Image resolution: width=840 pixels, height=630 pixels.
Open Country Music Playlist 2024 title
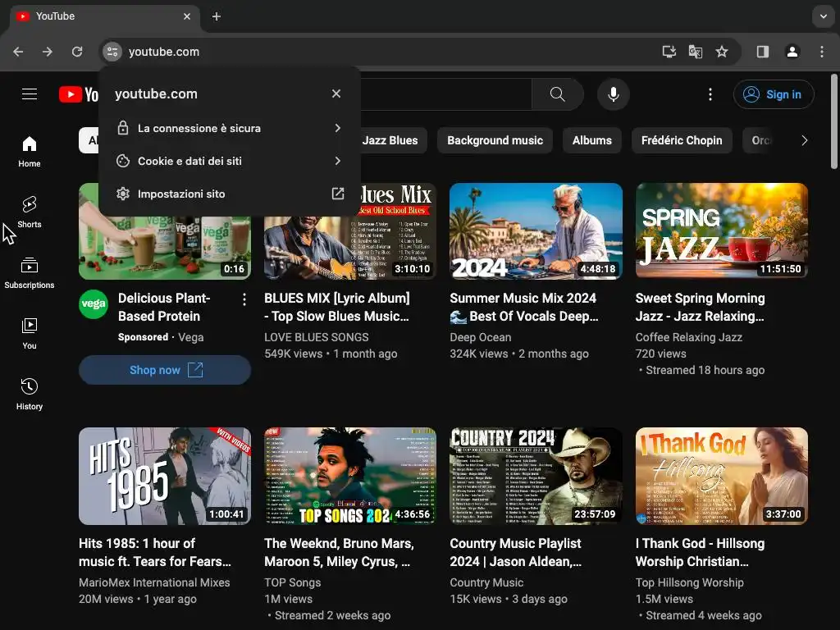pyautogui.click(x=516, y=552)
